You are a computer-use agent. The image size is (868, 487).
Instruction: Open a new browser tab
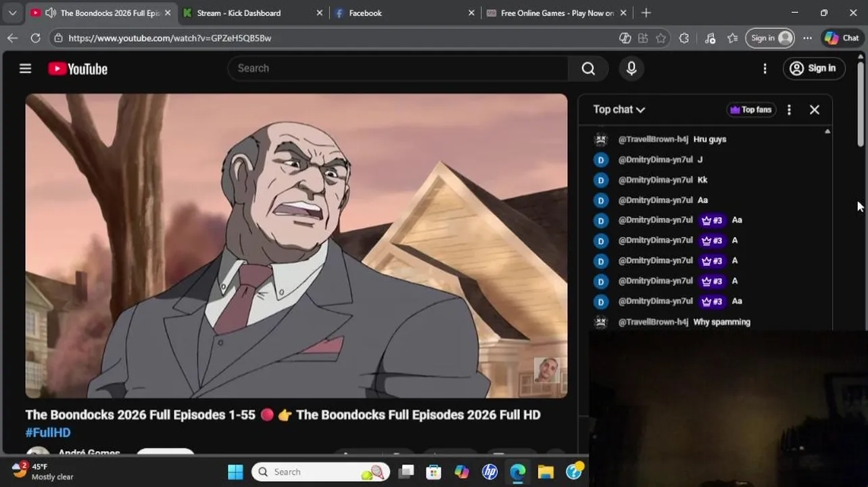(646, 13)
